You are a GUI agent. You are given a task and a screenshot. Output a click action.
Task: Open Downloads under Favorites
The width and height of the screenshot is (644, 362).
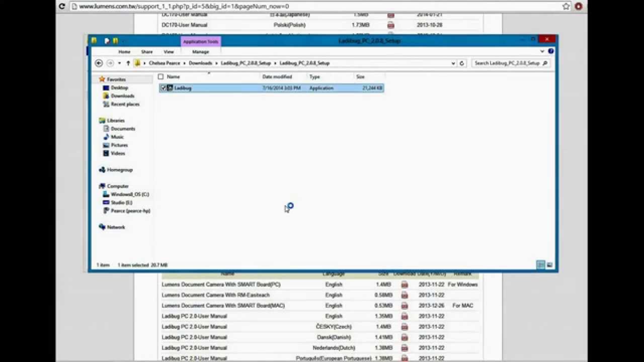122,96
